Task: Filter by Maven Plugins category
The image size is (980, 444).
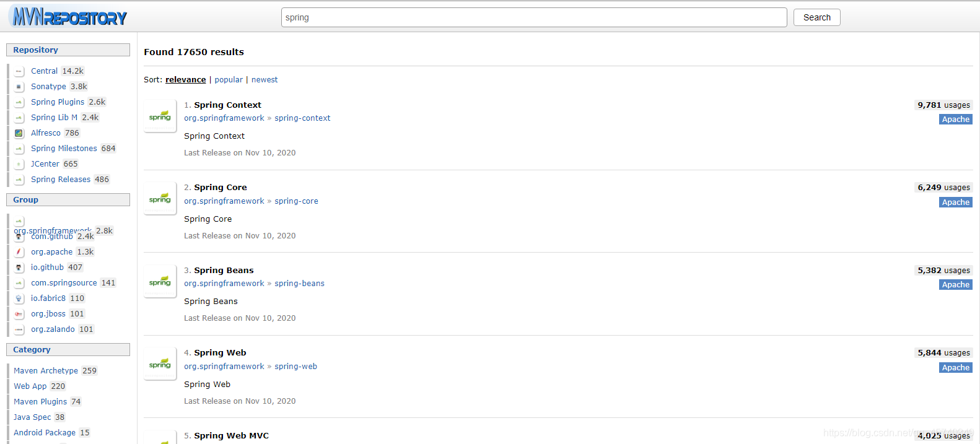Action: pos(40,402)
